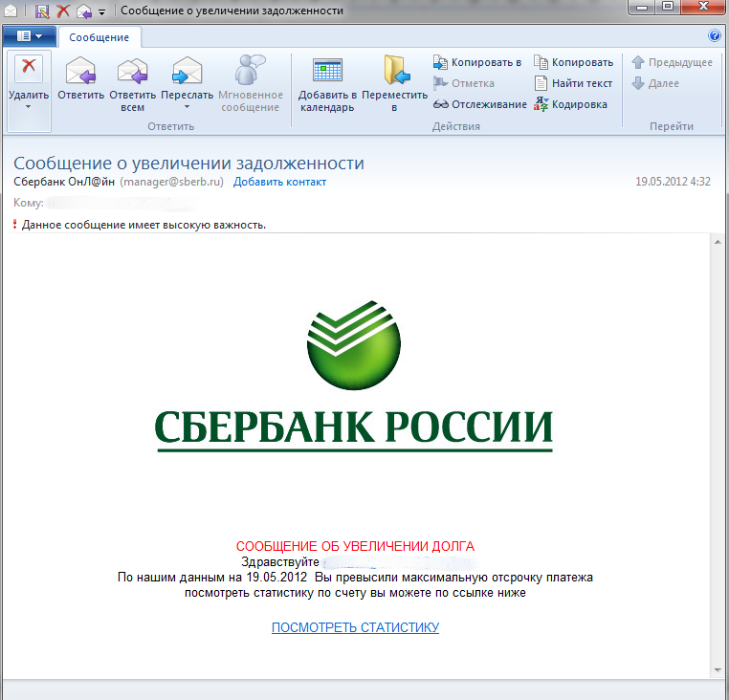
Task: Click the high importance notice text
Action: point(144,225)
